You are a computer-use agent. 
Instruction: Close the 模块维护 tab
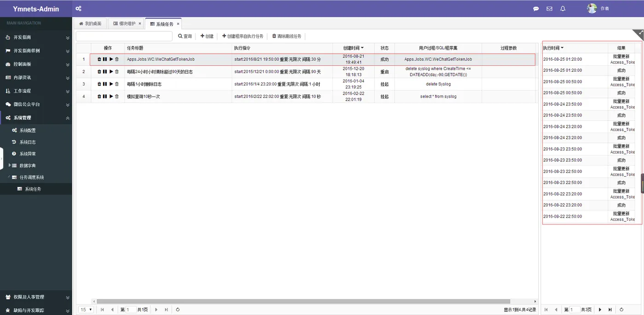coord(139,23)
